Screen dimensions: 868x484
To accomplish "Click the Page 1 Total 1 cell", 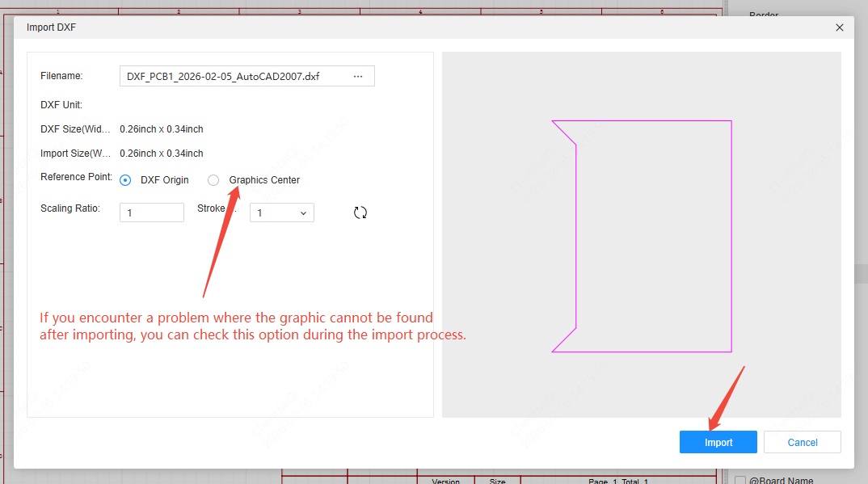I will [618, 481].
